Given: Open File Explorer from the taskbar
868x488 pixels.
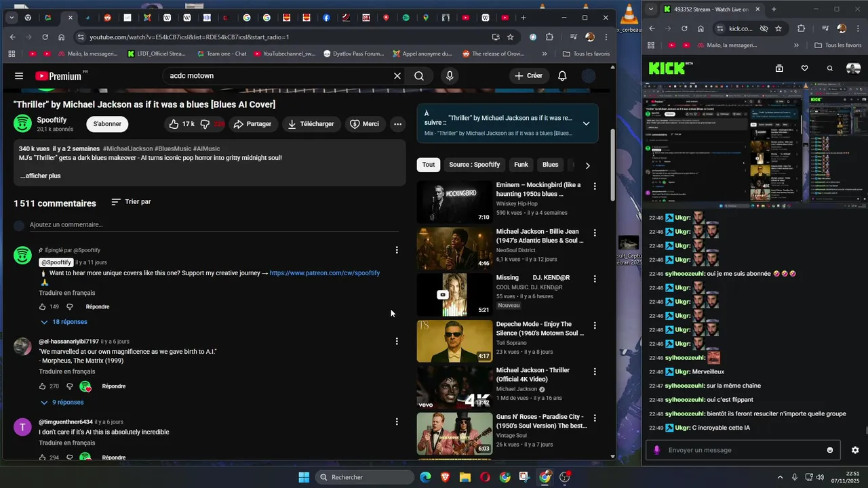Looking at the screenshot, I should pyautogui.click(x=465, y=477).
